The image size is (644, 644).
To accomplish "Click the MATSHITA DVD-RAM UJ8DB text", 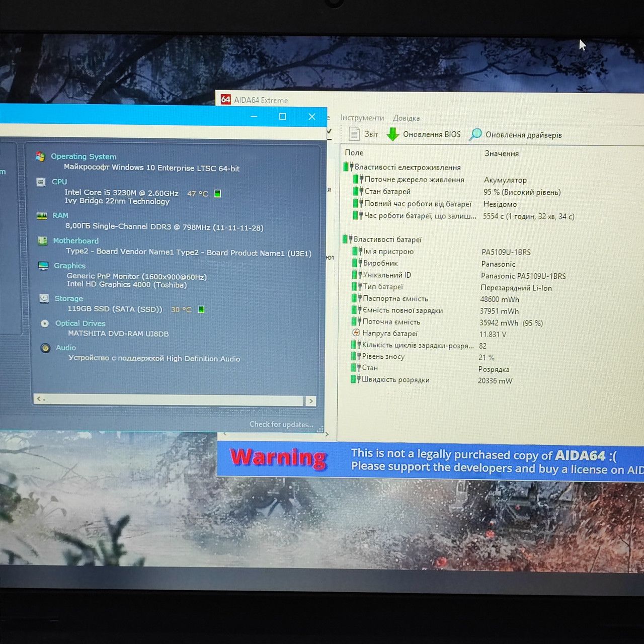I will (x=118, y=334).
